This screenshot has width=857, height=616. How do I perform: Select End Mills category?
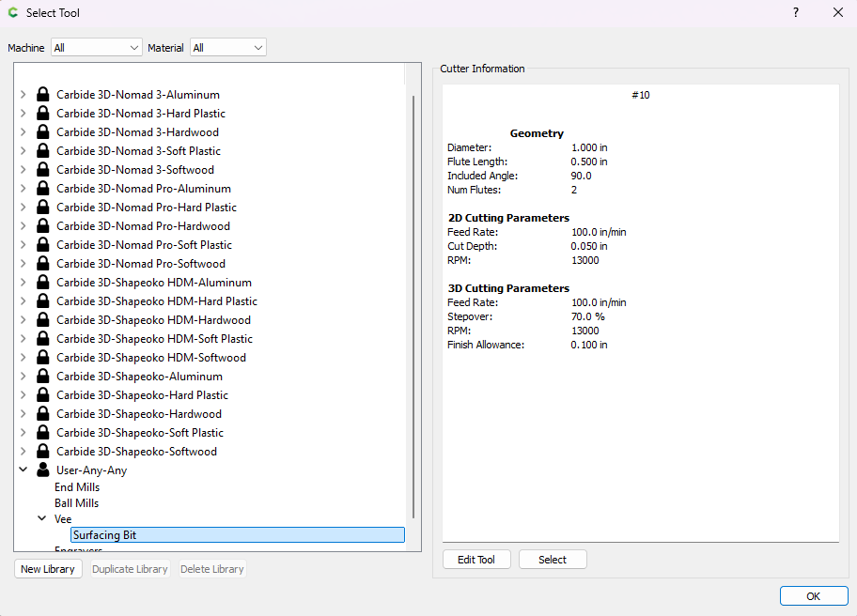[x=77, y=487]
